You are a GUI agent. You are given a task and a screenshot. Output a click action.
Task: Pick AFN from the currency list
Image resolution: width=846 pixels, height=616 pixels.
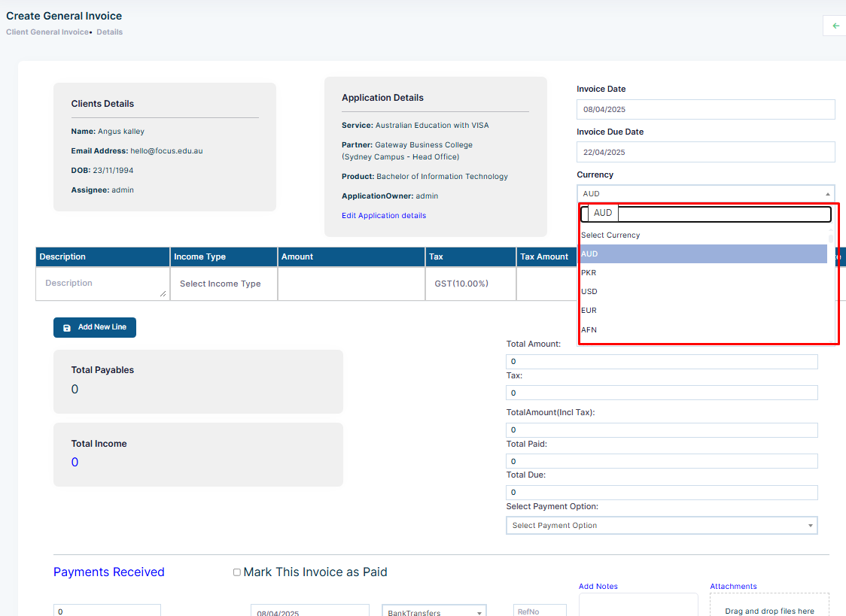pos(703,330)
